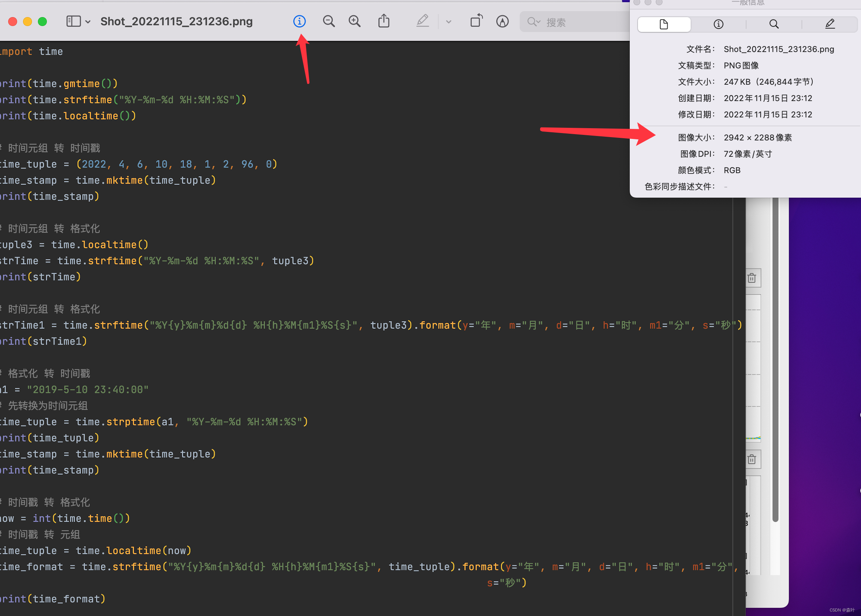Switch to More Info inspector tab
861x616 pixels.
pyautogui.click(x=718, y=24)
